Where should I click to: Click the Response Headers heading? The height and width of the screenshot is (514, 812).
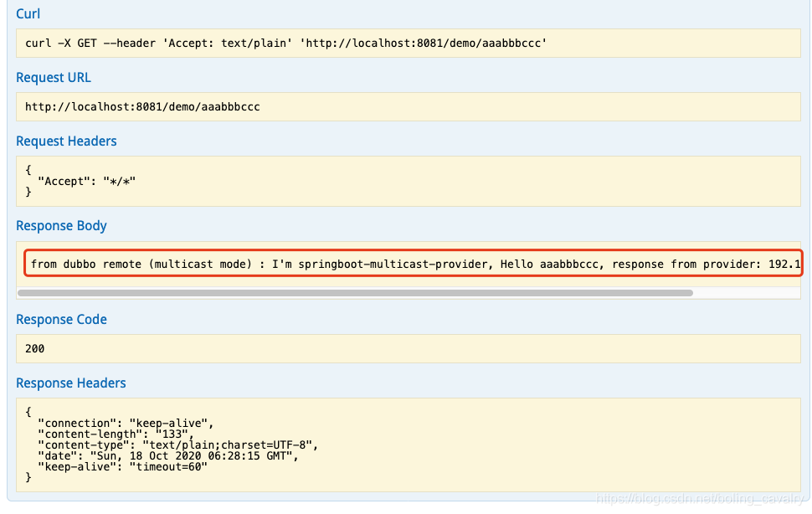pyautogui.click(x=71, y=383)
